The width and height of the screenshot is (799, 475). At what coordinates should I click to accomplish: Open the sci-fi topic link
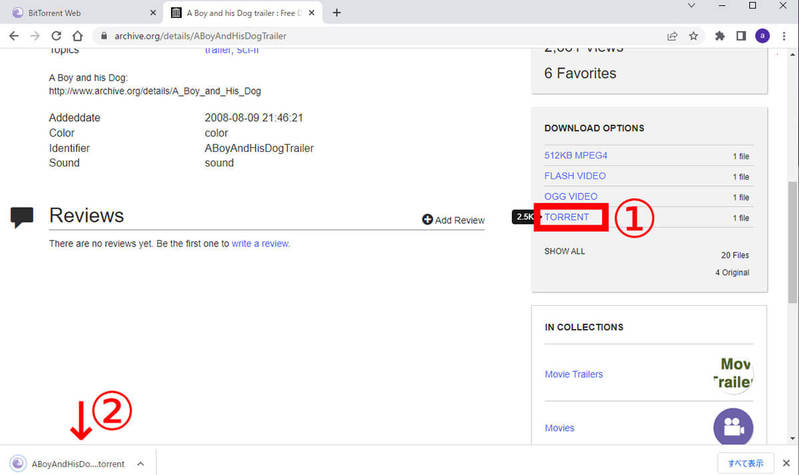248,50
